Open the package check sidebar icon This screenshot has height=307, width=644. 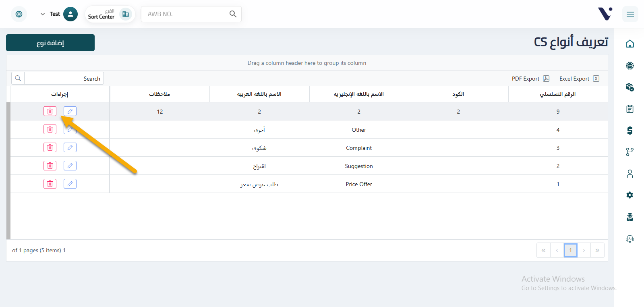click(630, 87)
